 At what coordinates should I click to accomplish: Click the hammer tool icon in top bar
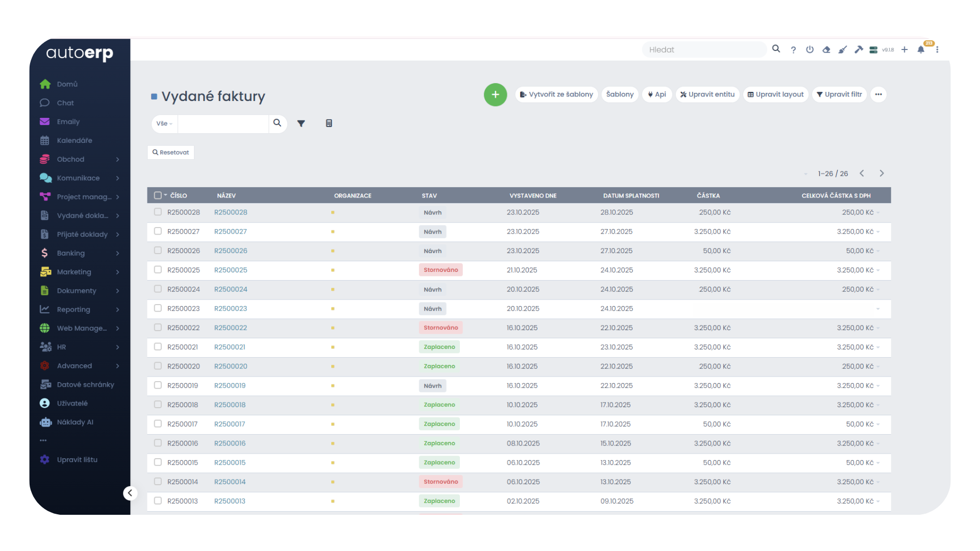(x=859, y=50)
